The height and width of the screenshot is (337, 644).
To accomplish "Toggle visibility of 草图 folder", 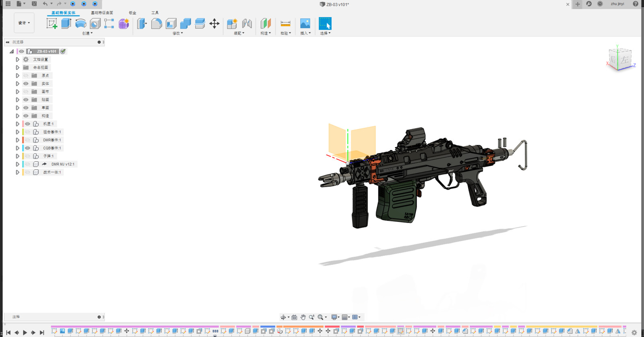I will point(26,108).
